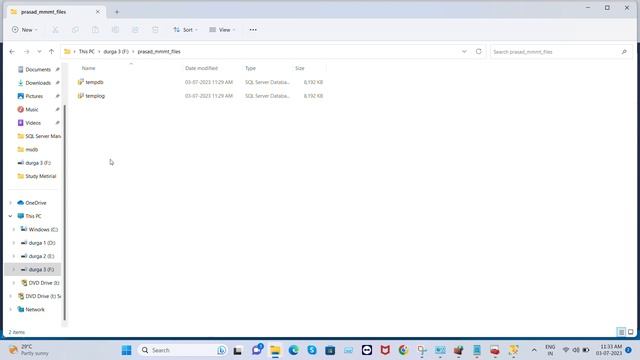This screenshot has height=360, width=640.
Task: Open Microsoft Edge from the taskbar
Action: 293,350
